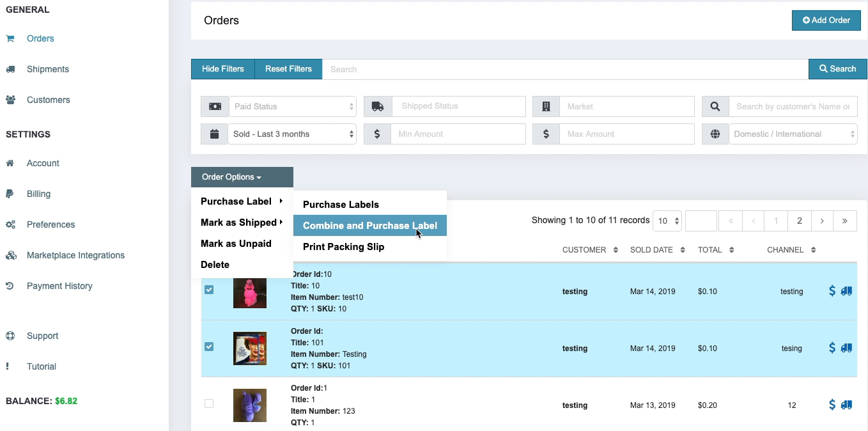Go to Marketplace Integrations in sidebar

coord(75,255)
